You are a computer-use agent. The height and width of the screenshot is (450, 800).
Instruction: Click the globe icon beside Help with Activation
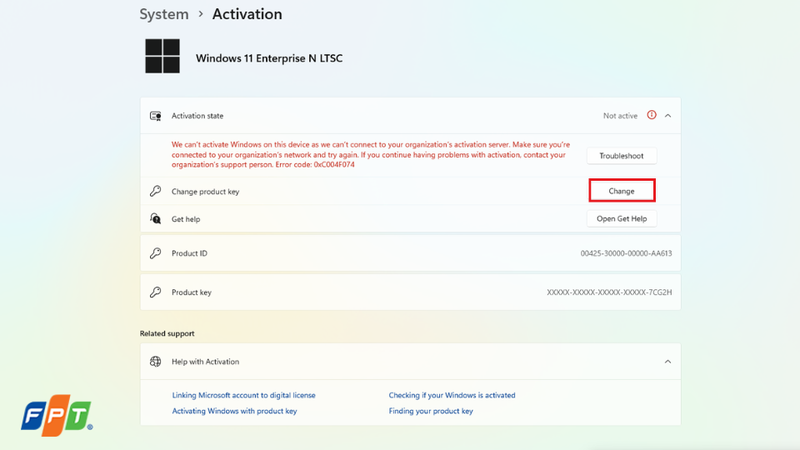click(156, 361)
